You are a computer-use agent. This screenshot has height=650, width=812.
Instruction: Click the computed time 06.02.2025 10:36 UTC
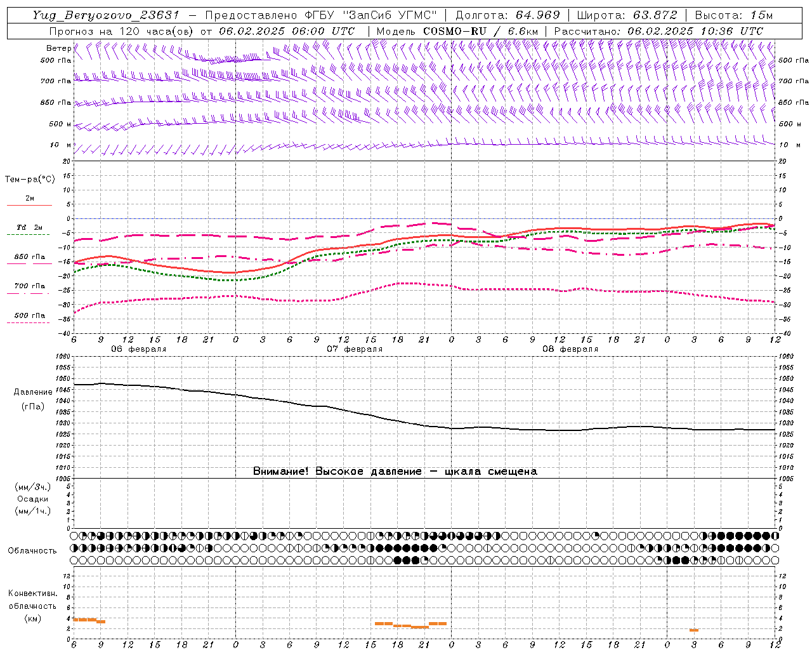pos(695,31)
